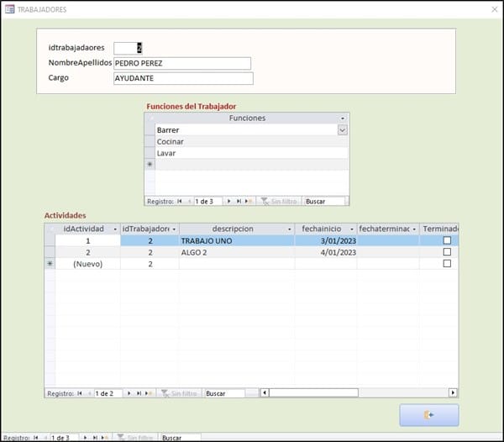The height and width of the screenshot is (442, 504).
Task: Click the Actividades horizontal scrollbar thumb
Action: 313,392
